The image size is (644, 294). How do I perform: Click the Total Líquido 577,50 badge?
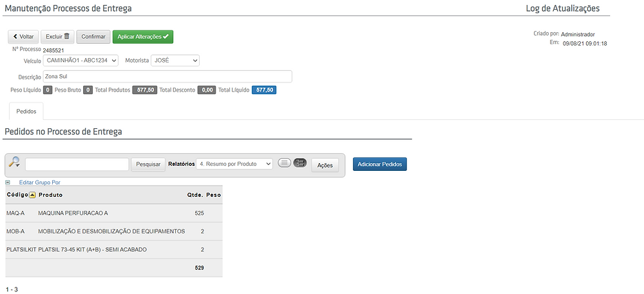pyautogui.click(x=264, y=90)
